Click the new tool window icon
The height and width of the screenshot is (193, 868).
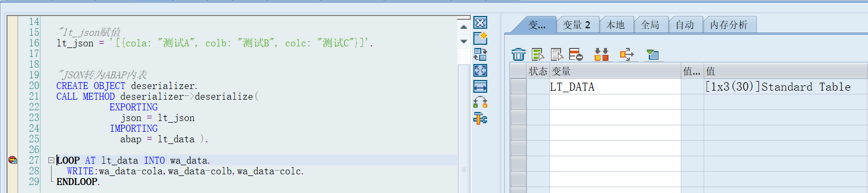click(480, 38)
